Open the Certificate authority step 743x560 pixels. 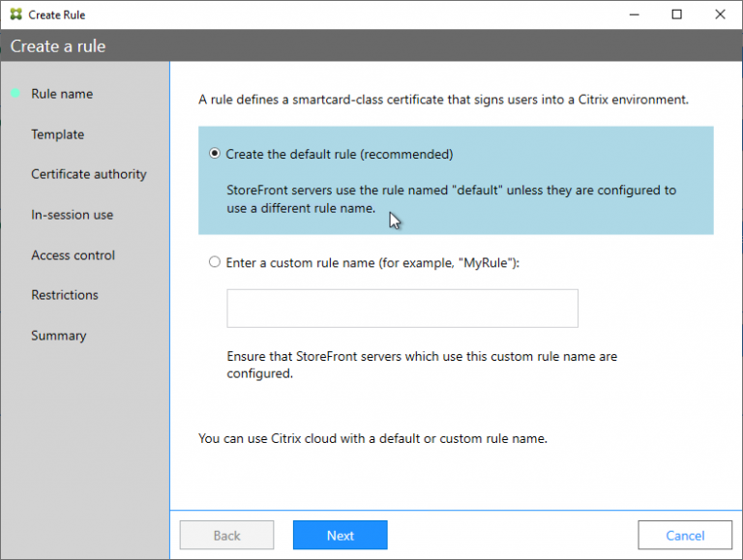tap(89, 174)
